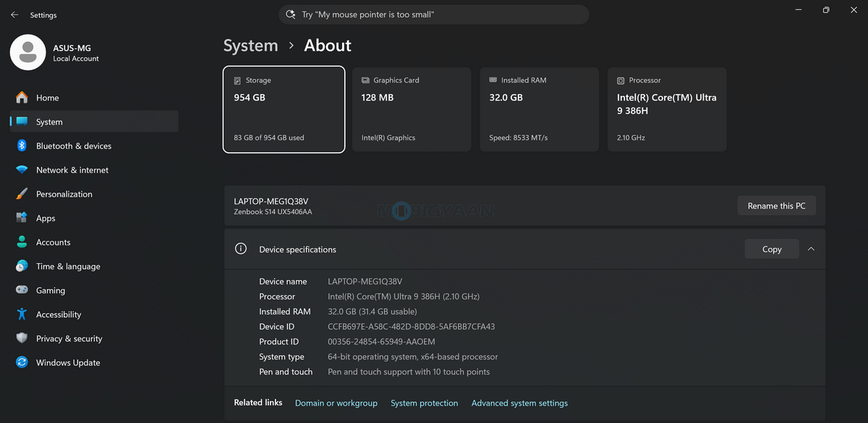Go to Privacy & security
The image size is (868, 423).
94,338
